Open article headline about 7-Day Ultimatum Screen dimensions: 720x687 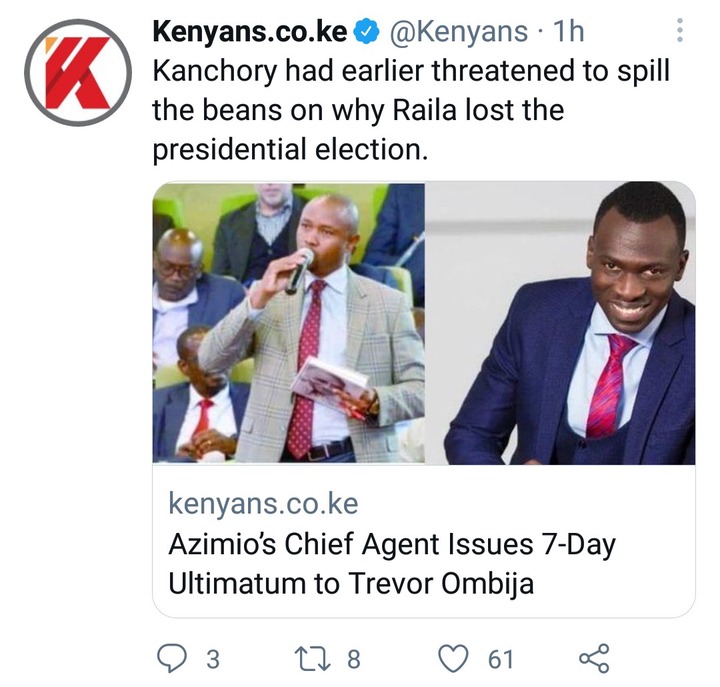click(392, 564)
